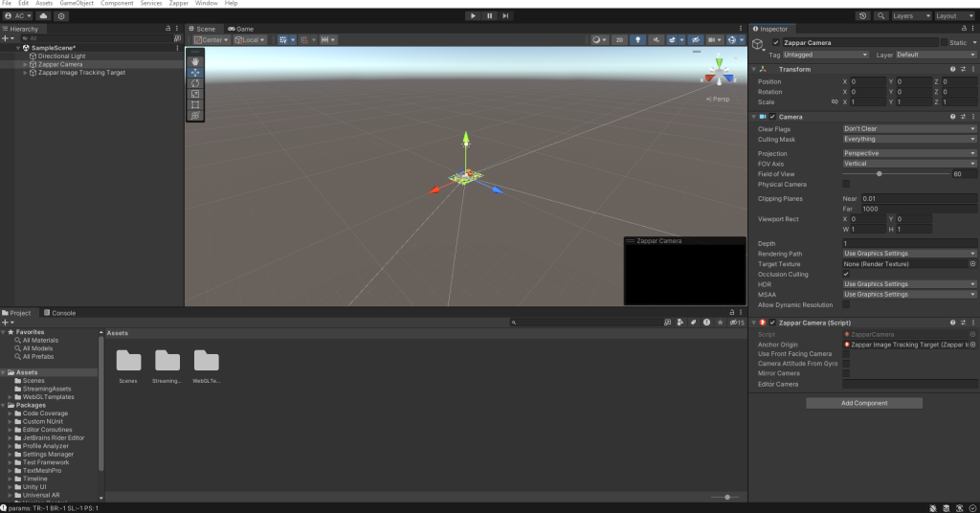Open the Clear Flags dropdown
The height and width of the screenshot is (513, 980).
tap(909, 129)
